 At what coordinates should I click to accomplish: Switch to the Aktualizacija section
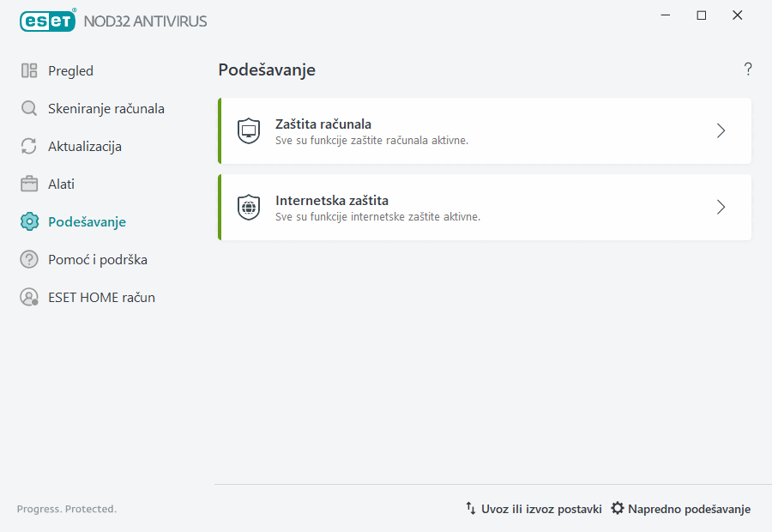[x=84, y=146]
